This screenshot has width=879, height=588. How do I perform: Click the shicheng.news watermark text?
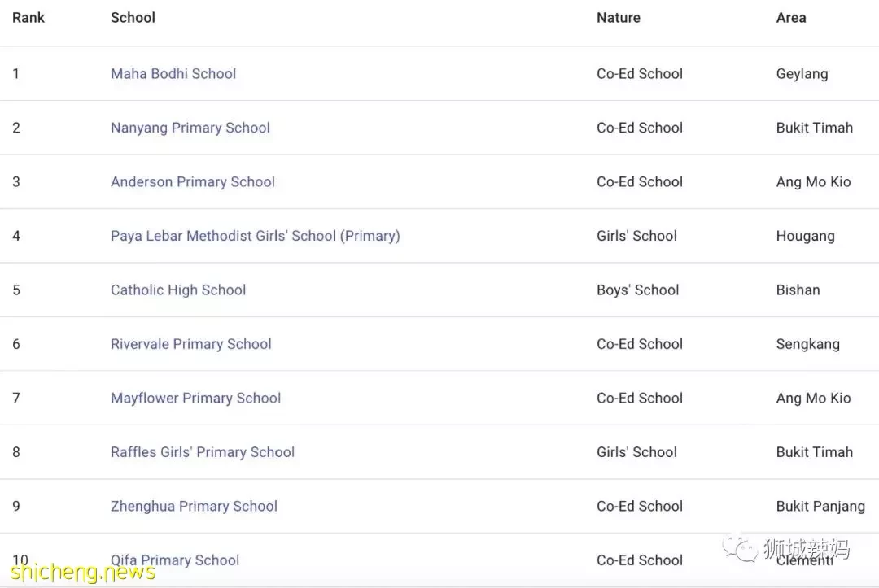(x=83, y=572)
